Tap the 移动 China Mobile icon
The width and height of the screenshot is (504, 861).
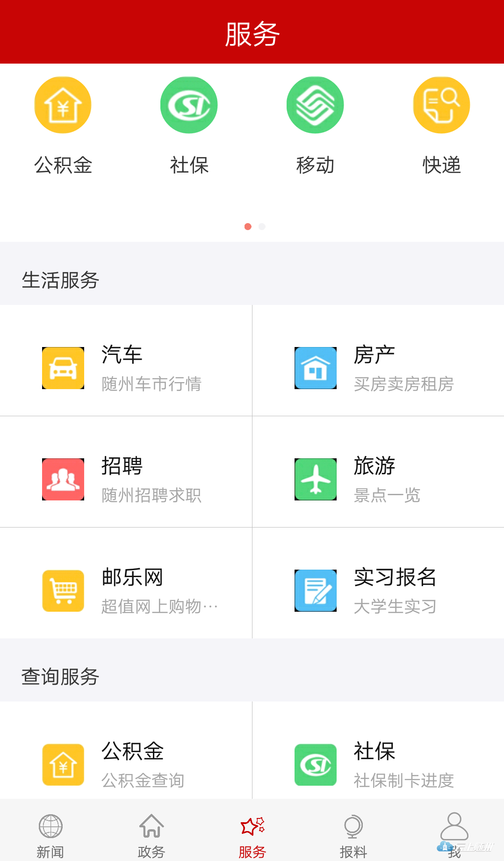click(315, 105)
